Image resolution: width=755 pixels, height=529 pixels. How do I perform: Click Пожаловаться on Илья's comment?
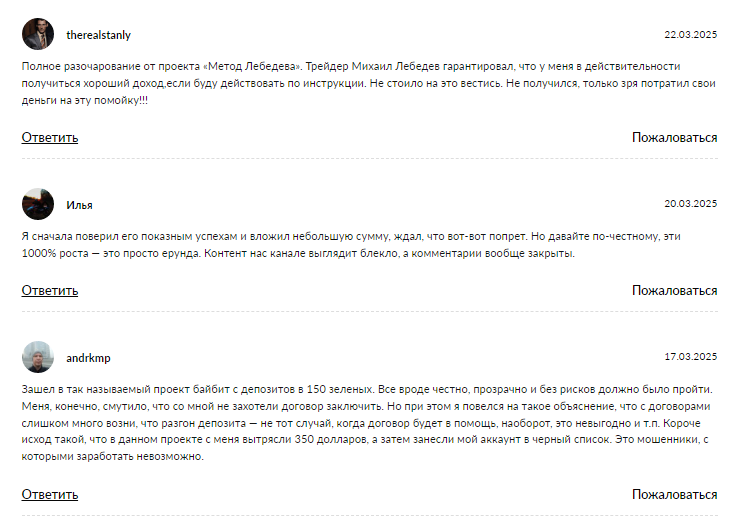[674, 291]
